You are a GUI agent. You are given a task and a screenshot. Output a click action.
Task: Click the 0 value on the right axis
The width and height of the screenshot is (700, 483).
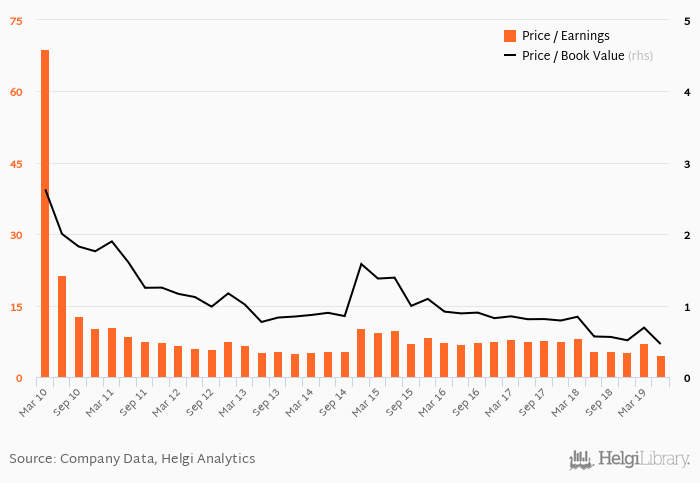point(686,378)
